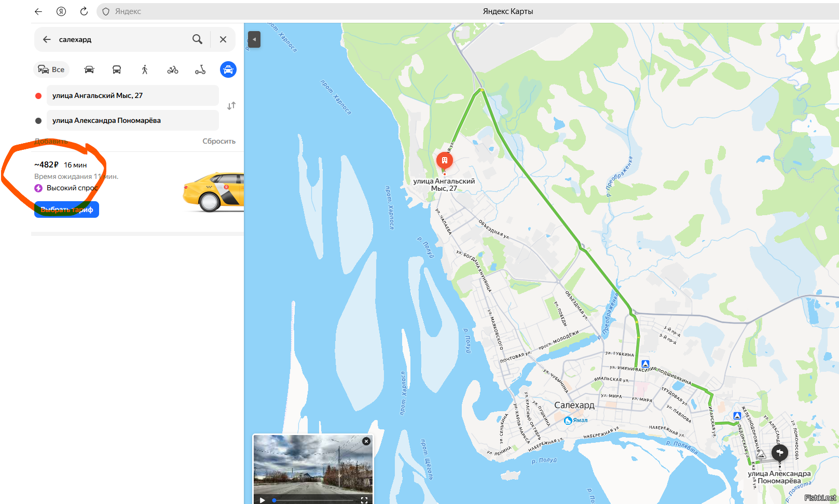
Task: Select the public transport bus icon
Action: pos(117,69)
